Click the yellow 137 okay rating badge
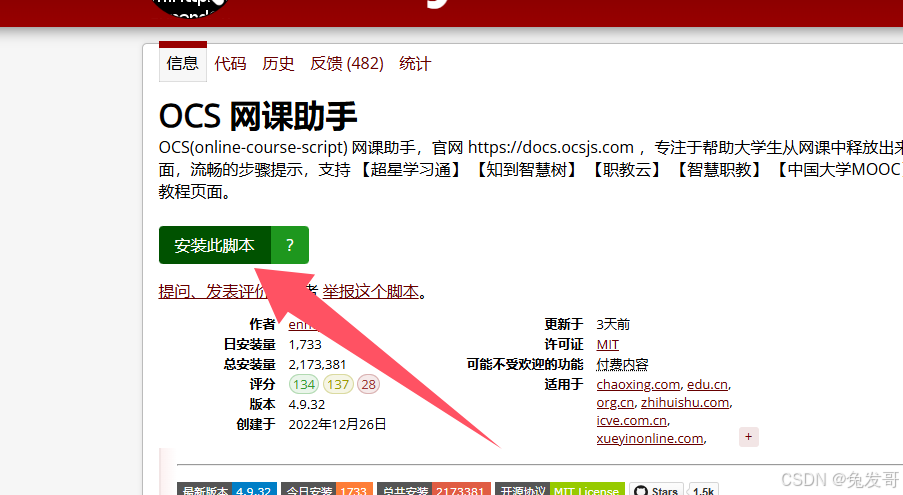903x495 pixels. click(x=337, y=384)
